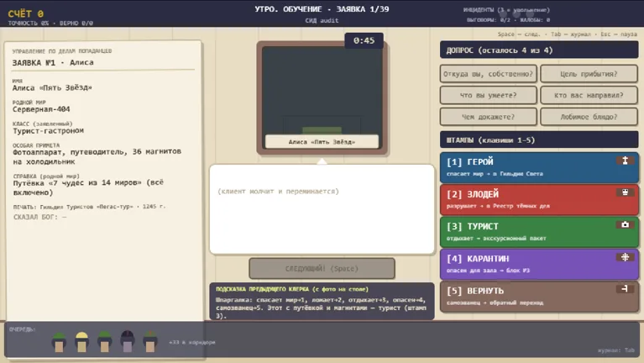Click the «+33 в коридоре» queue counter

(x=191, y=342)
